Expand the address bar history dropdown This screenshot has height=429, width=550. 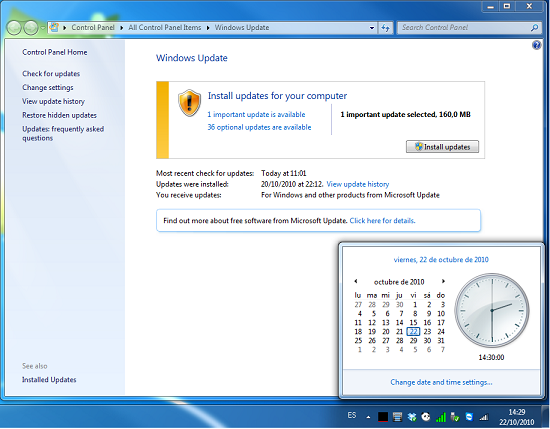pos(372,28)
